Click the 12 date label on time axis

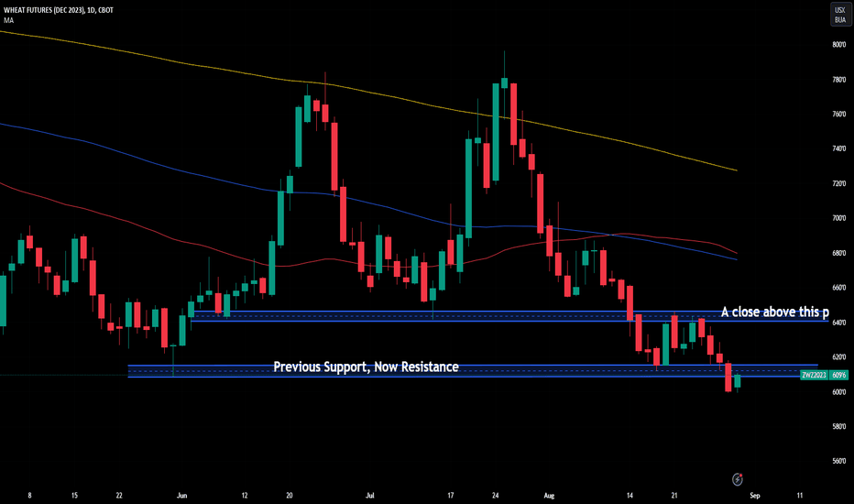pyautogui.click(x=245, y=495)
